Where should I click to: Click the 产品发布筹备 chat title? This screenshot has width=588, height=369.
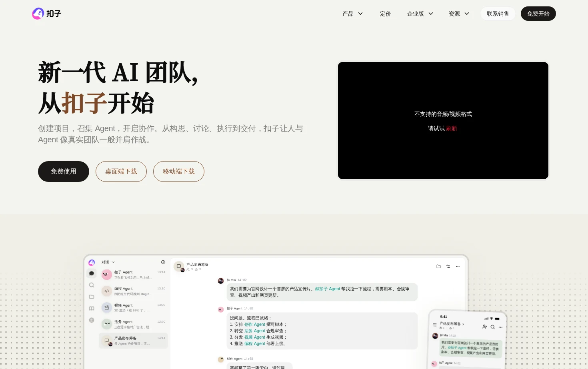[x=197, y=265]
